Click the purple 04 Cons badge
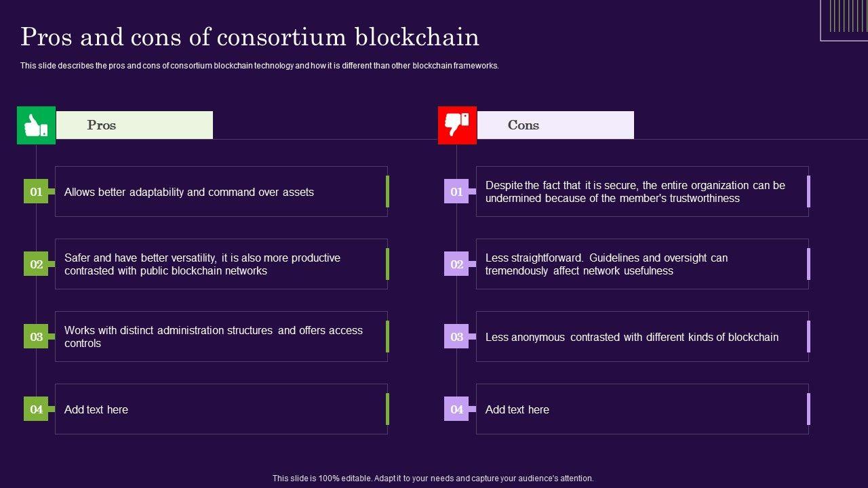The height and width of the screenshot is (488, 868). [456, 409]
